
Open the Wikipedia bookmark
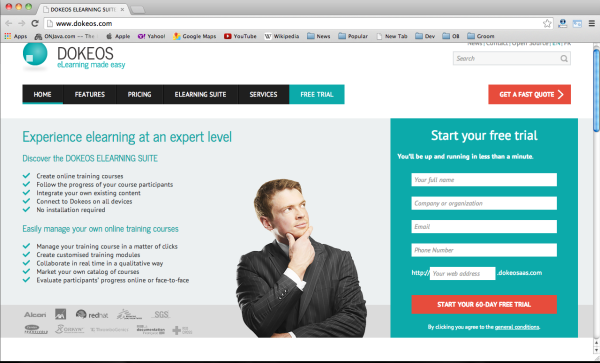(281, 36)
